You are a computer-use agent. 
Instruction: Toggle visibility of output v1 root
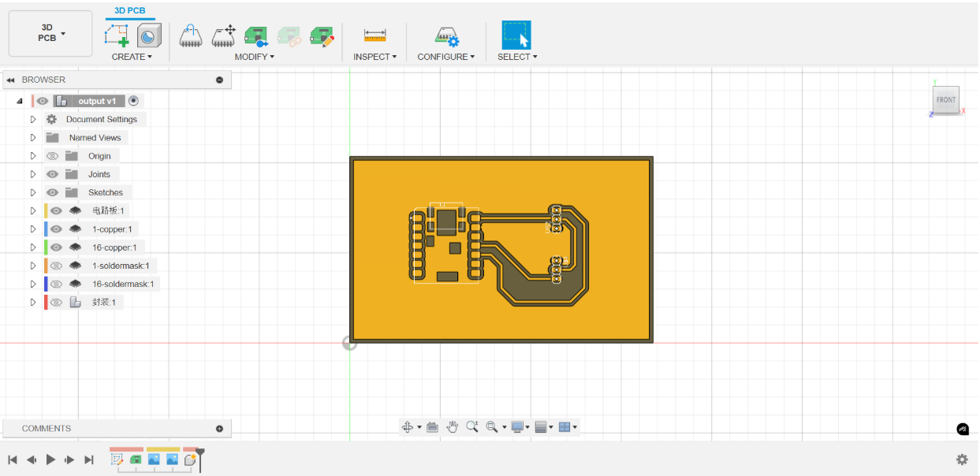tap(43, 101)
